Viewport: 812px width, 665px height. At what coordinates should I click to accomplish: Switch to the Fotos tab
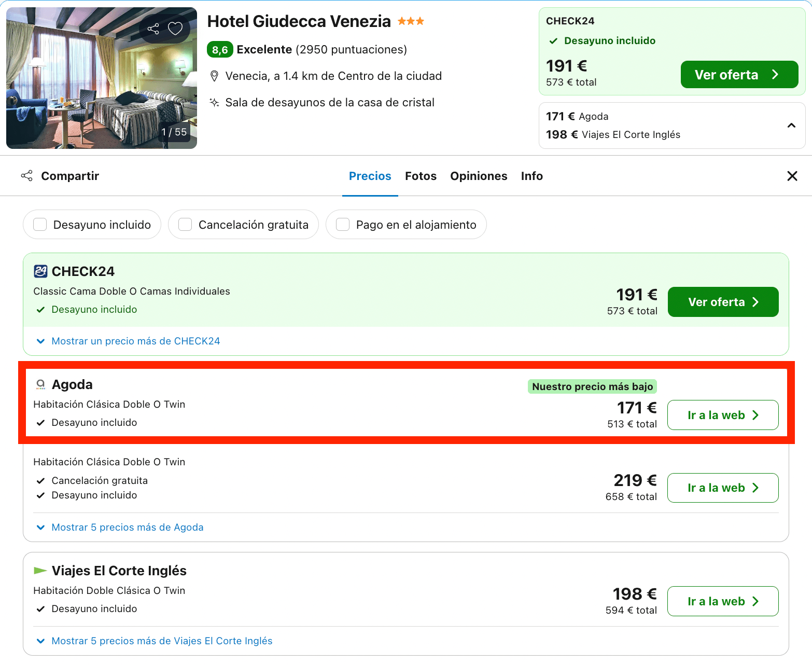point(421,176)
